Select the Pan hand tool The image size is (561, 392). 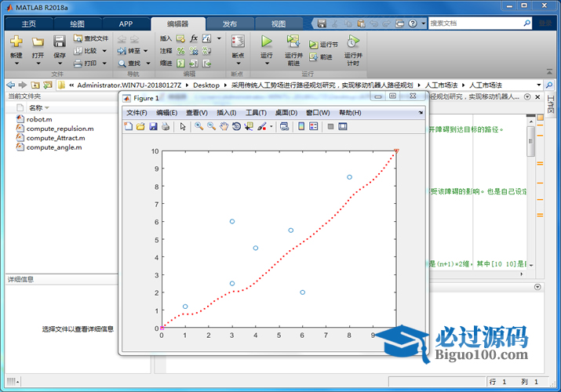tap(224, 126)
